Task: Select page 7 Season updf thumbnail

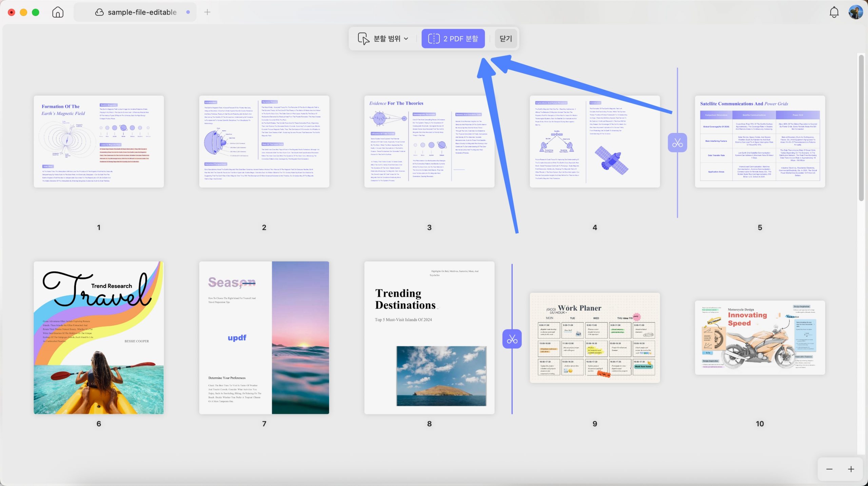Action: 264,337
